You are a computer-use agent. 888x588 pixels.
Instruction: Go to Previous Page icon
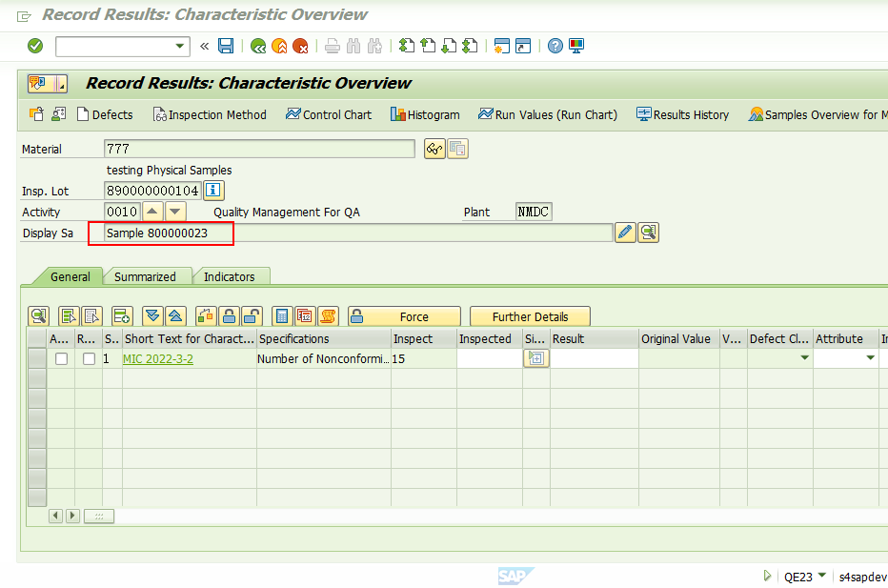pos(428,46)
